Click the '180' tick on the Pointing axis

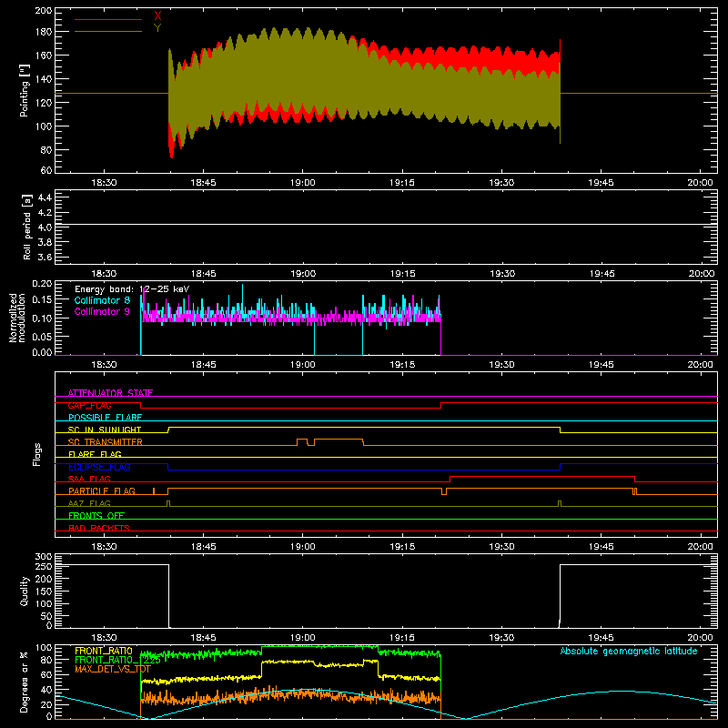click(43, 32)
